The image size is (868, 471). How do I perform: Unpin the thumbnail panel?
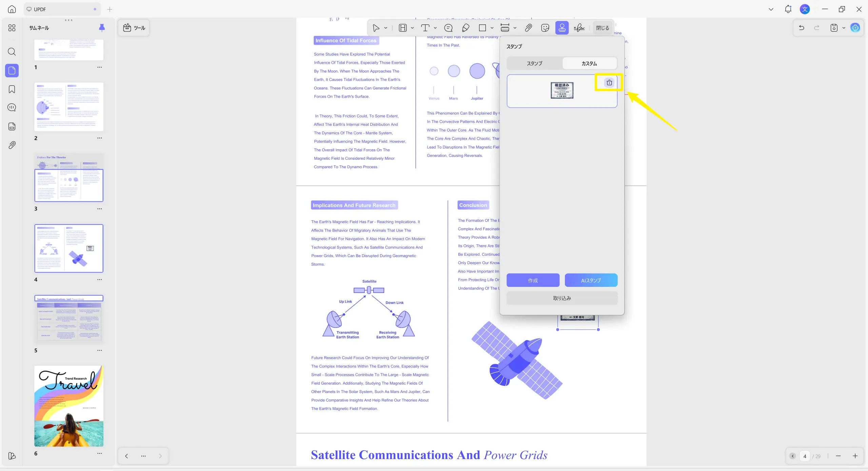tap(102, 28)
